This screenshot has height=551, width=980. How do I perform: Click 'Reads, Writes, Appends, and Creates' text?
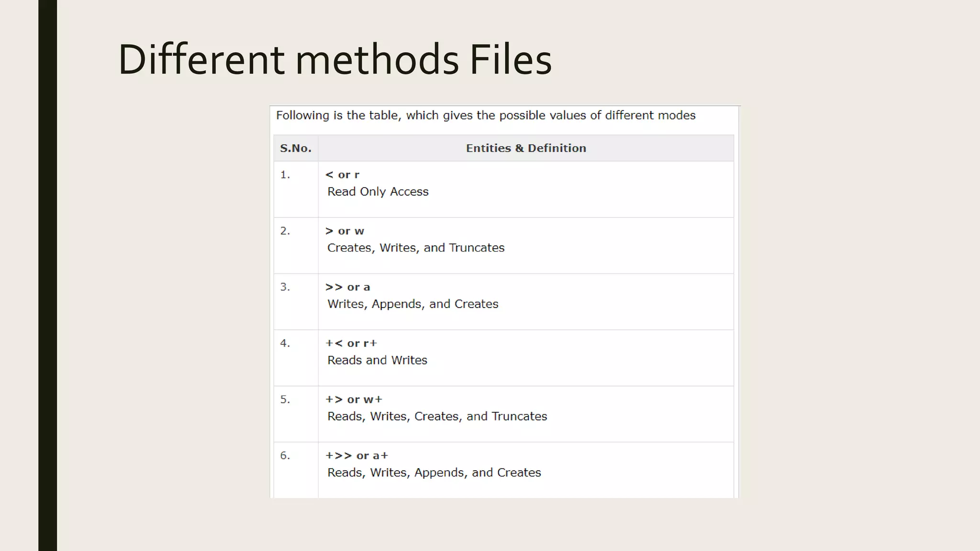click(x=434, y=473)
